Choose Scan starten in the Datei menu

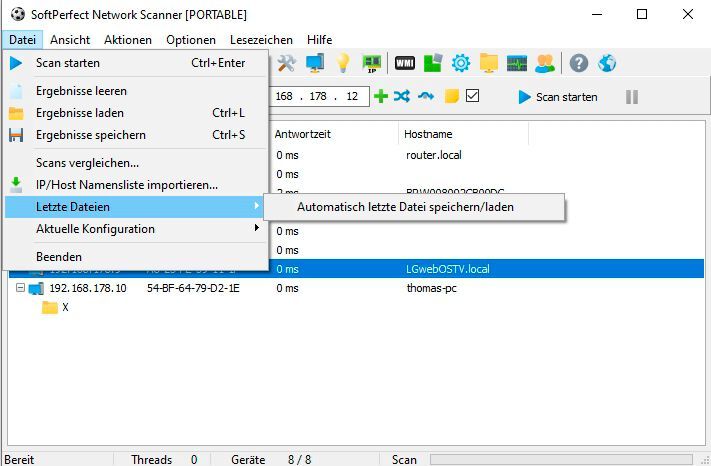tap(136, 63)
